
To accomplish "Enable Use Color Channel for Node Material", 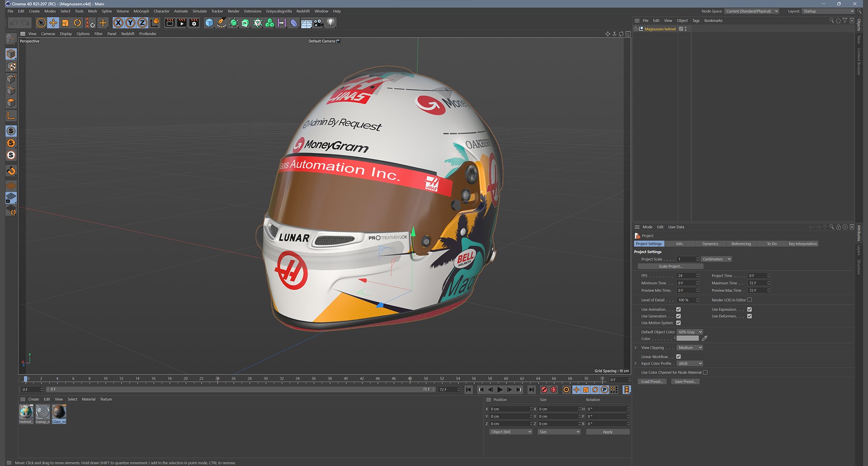I will click(705, 372).
